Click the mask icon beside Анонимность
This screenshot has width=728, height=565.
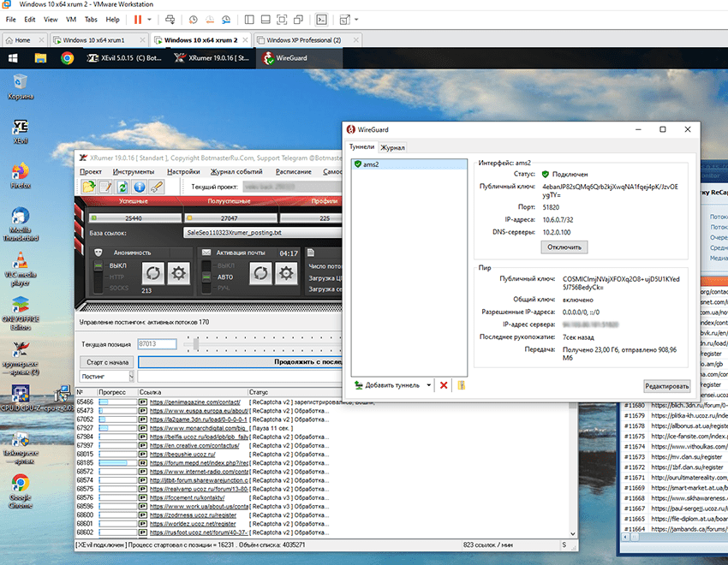(x=98, y=253)
